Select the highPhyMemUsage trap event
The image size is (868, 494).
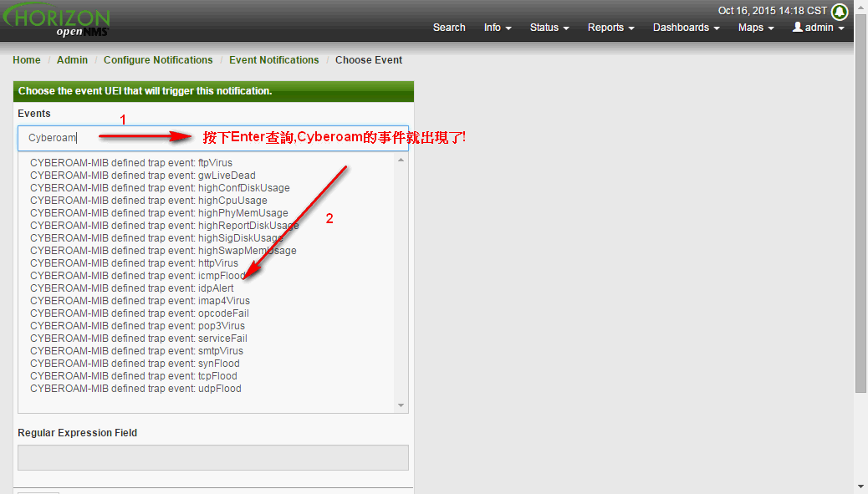[159, 213]
